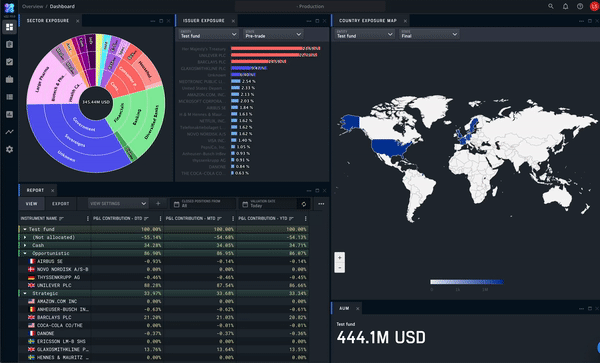Image resolution: width=600 pixels, height=363 pixels.
Task: Open the briefcase portfolio icon in the sidebar
Action: pyautogui.click(x=9, y=80)
